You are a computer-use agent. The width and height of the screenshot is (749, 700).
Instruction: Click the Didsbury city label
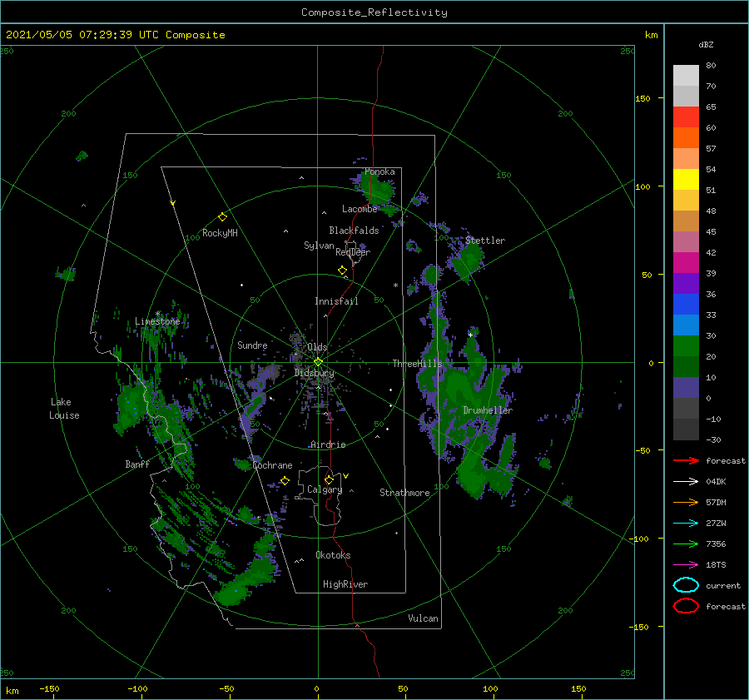(315, 373)
